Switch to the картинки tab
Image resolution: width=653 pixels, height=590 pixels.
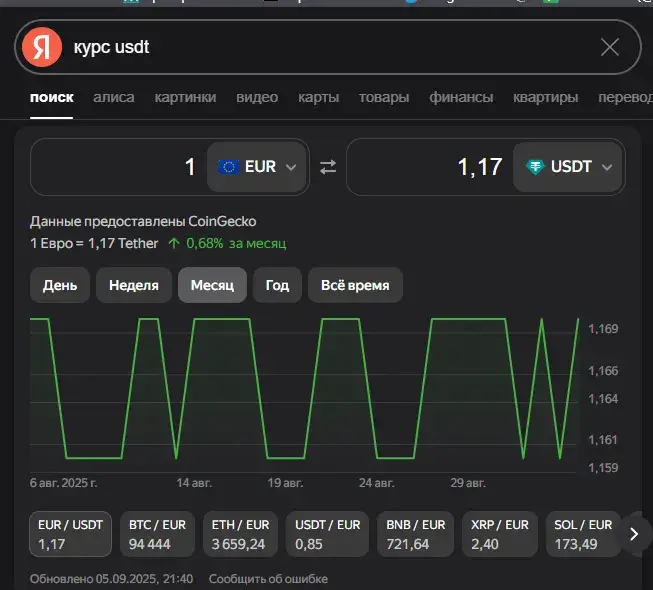[x=185, y=97]
